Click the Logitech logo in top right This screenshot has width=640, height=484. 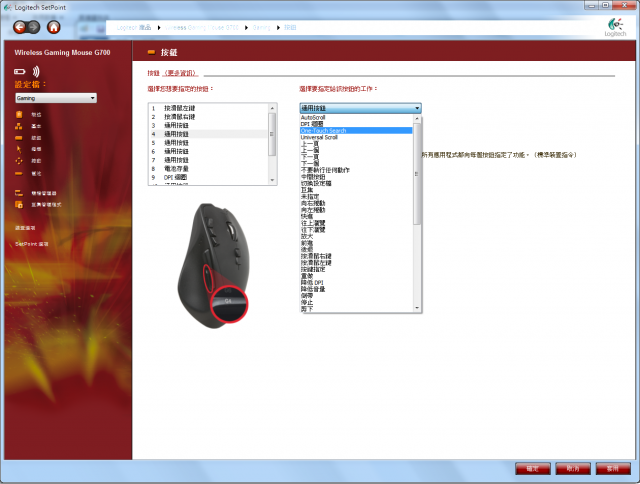point(615,27)
